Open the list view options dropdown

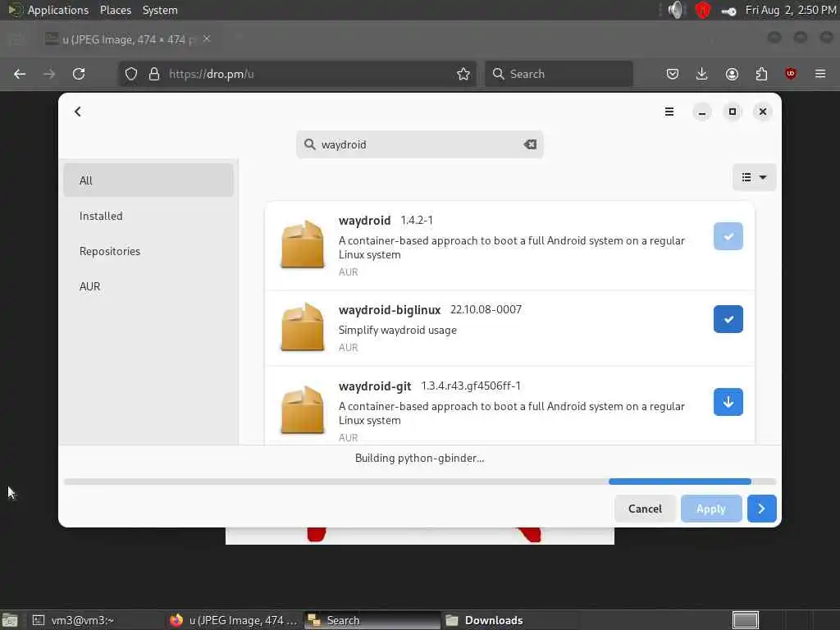point(754,177)
